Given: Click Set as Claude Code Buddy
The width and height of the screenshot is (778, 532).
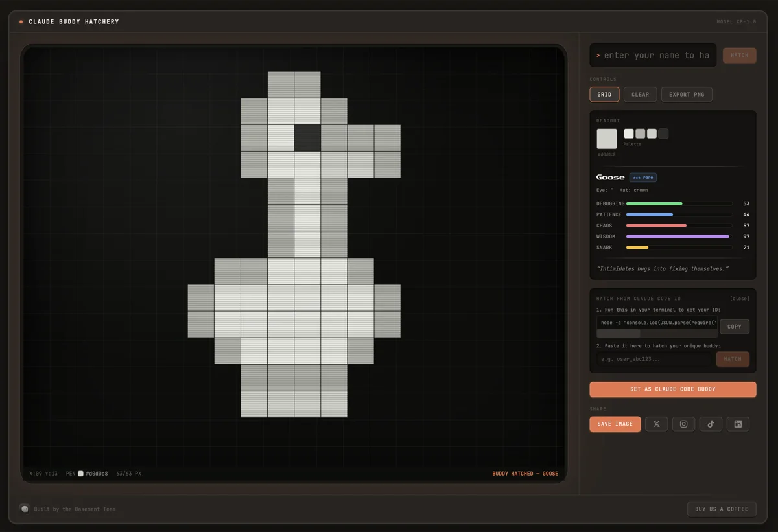Looking at the screenshot, I should tap(672, 389).
